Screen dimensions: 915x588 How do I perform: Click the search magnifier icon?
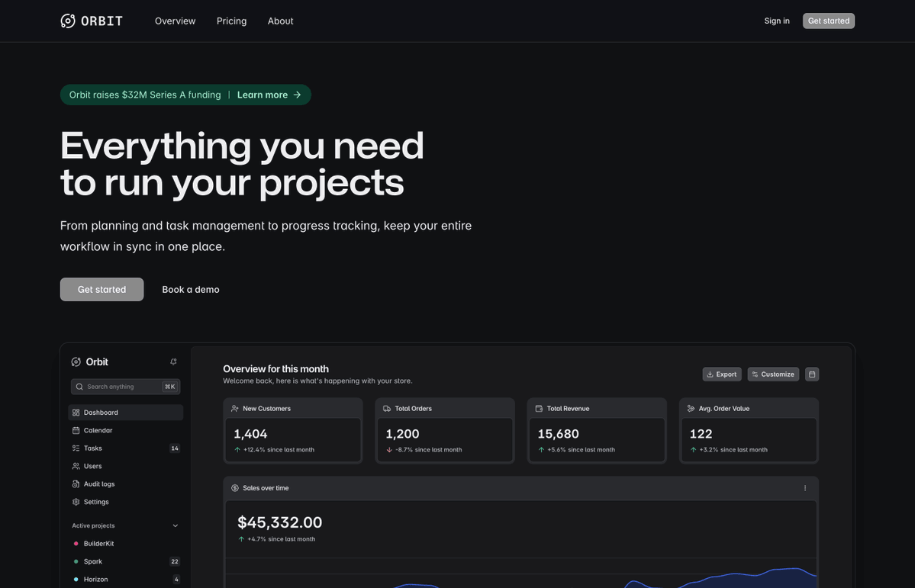click(x=79, y=387)
